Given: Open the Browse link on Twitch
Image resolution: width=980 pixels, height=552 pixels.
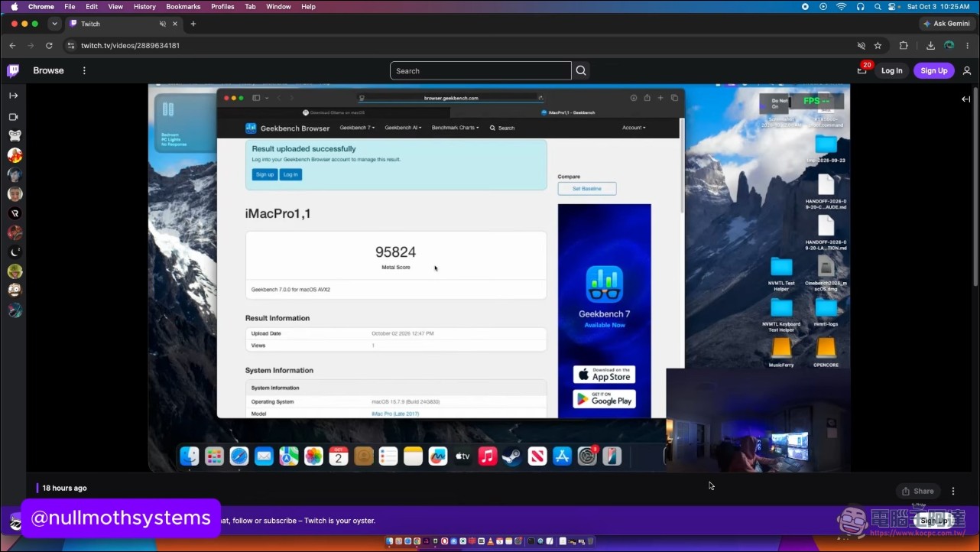Looking at the screenshot, I should pyautogui.click(x=48, y=70).
